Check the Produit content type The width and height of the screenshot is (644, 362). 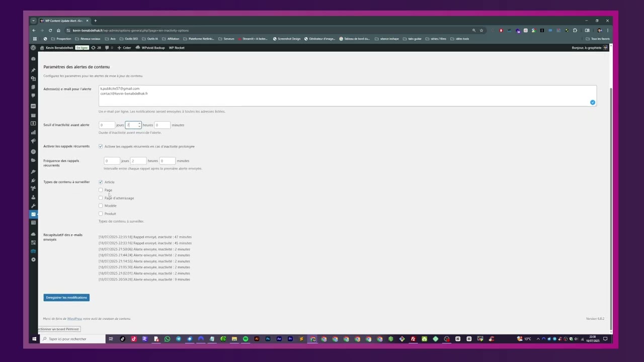pos(101,214)
